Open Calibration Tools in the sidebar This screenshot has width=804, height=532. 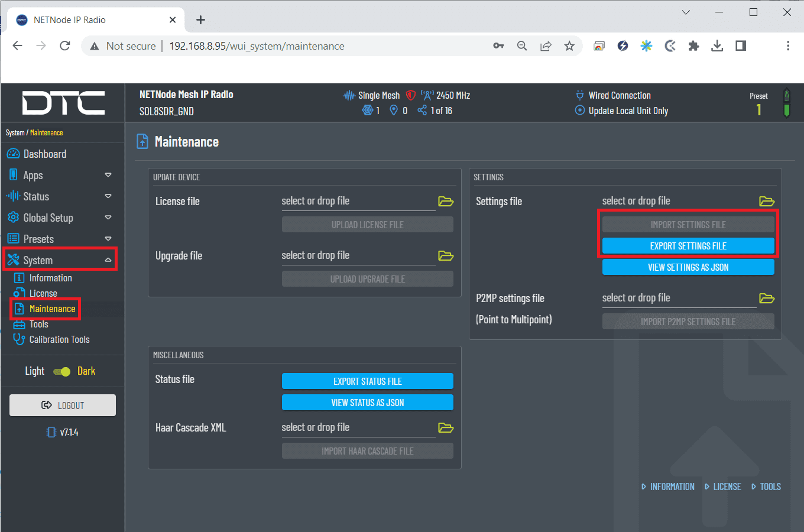59,340
